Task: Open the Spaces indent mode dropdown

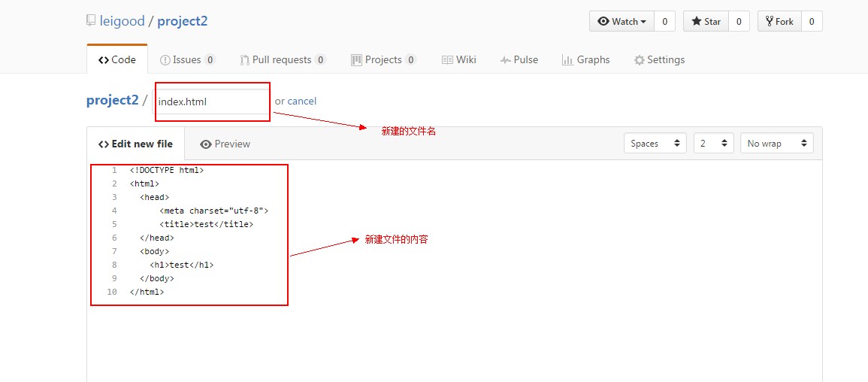Action: 655,144
